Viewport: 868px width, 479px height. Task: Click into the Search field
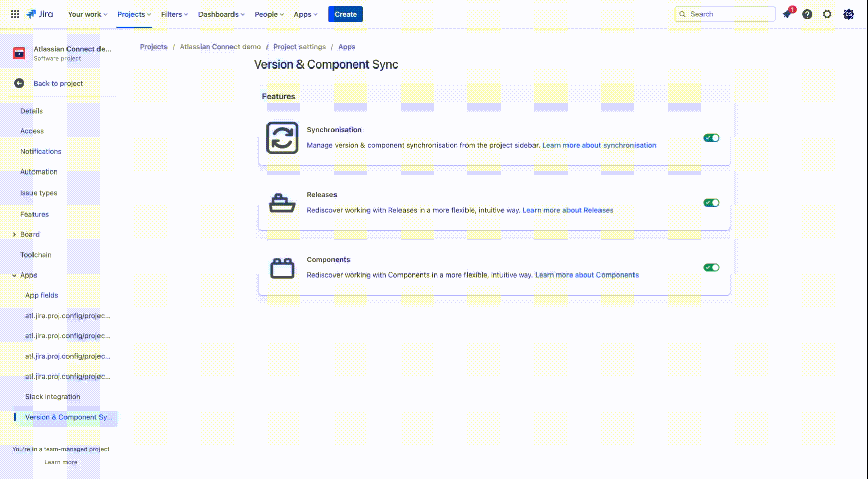(725, 14)
